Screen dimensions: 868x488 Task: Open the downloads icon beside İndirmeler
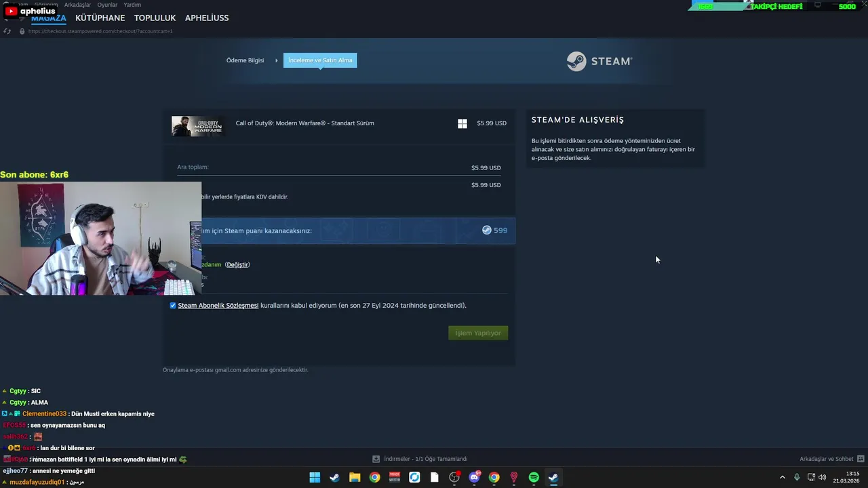[x=376, y=459]
